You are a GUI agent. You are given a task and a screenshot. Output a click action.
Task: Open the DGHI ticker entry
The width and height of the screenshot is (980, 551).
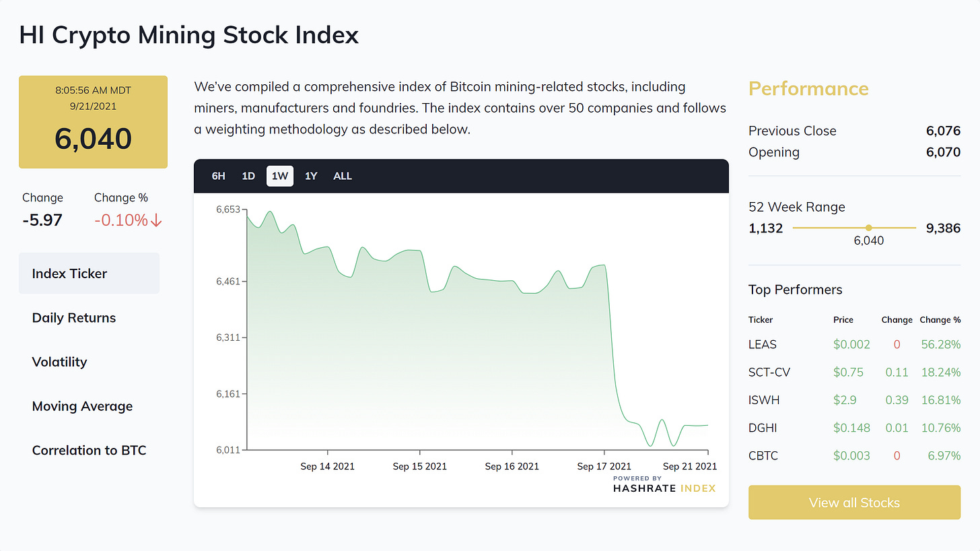tap(763, 428)
